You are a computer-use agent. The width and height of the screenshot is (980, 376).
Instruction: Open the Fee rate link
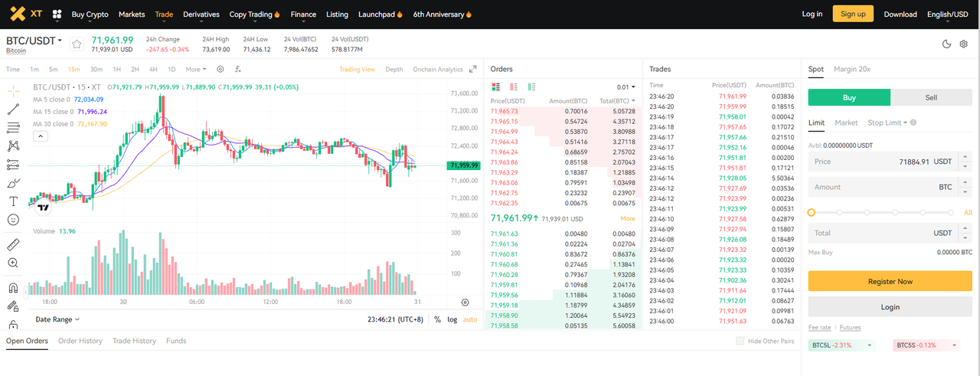tap(819, 327)
